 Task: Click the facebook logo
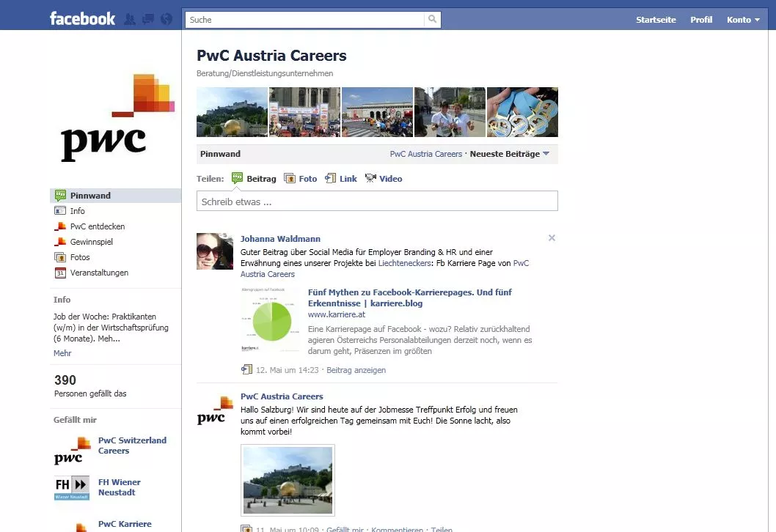click(x=82, y=19)
